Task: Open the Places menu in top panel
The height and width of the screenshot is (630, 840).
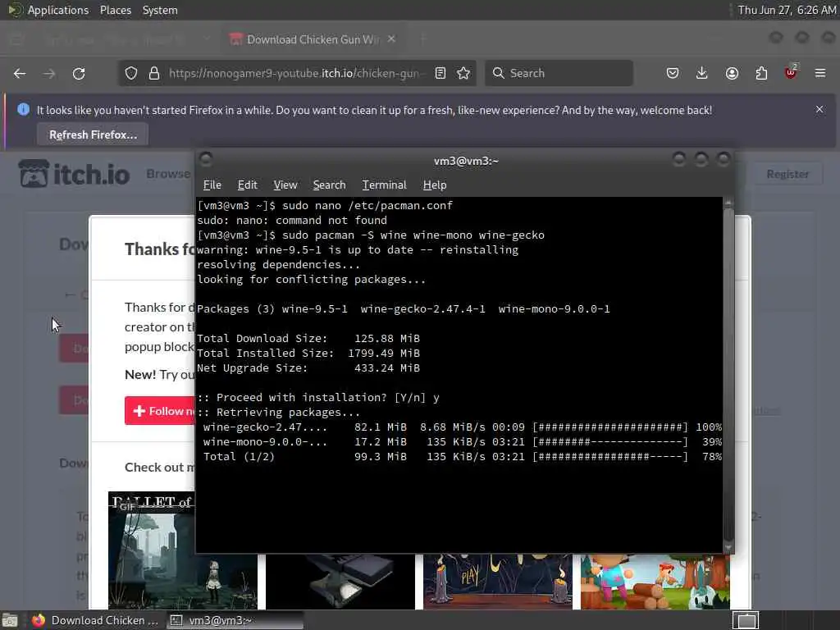Action: pos(115,10)
